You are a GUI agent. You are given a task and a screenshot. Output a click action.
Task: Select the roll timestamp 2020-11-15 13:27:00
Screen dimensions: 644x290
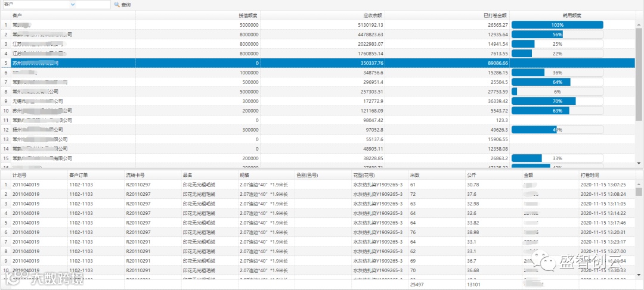point(603,251)
